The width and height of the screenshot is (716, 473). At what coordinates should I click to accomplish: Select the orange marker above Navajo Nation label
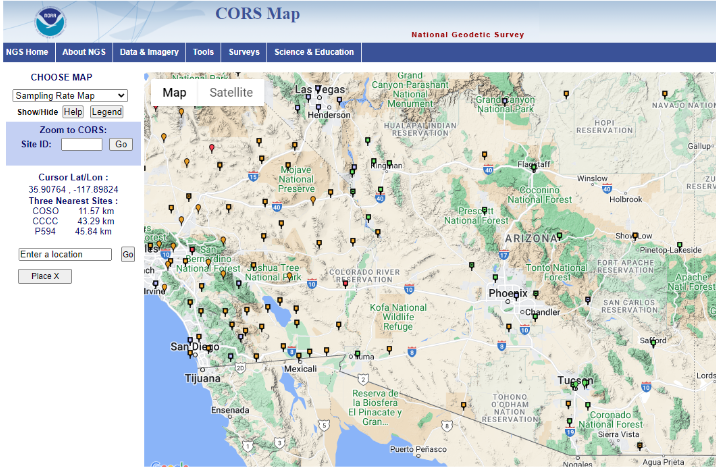point(665,95)
